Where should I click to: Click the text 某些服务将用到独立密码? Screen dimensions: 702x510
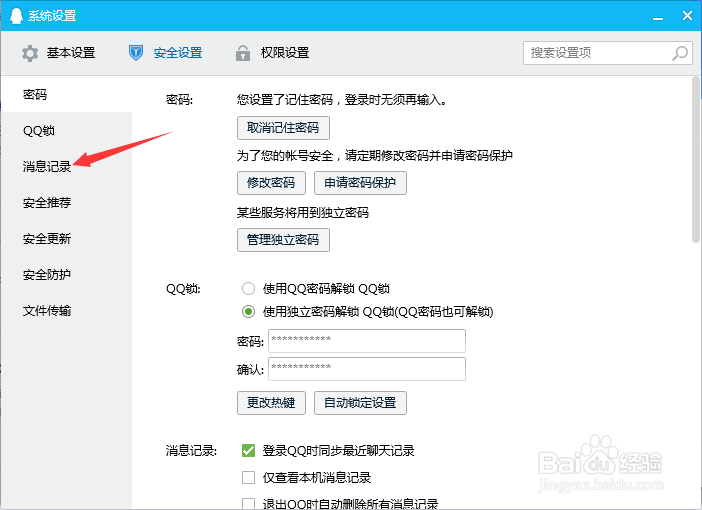tap(303, 213)
